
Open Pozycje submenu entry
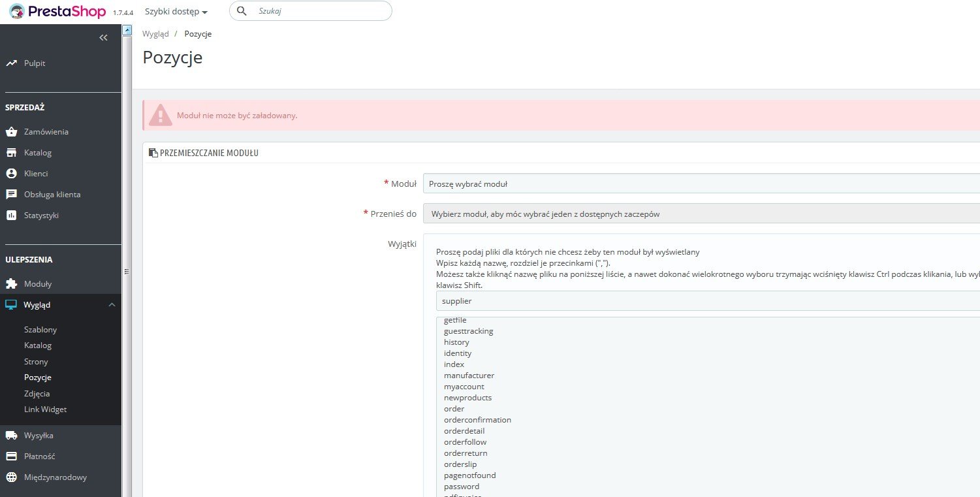[x=38, y=377]
